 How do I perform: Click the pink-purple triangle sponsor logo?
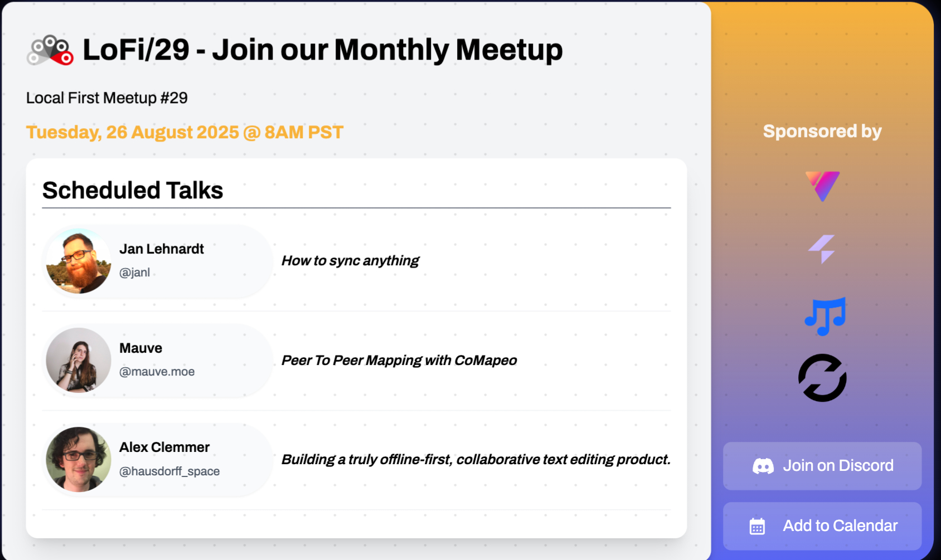(822, 186)
